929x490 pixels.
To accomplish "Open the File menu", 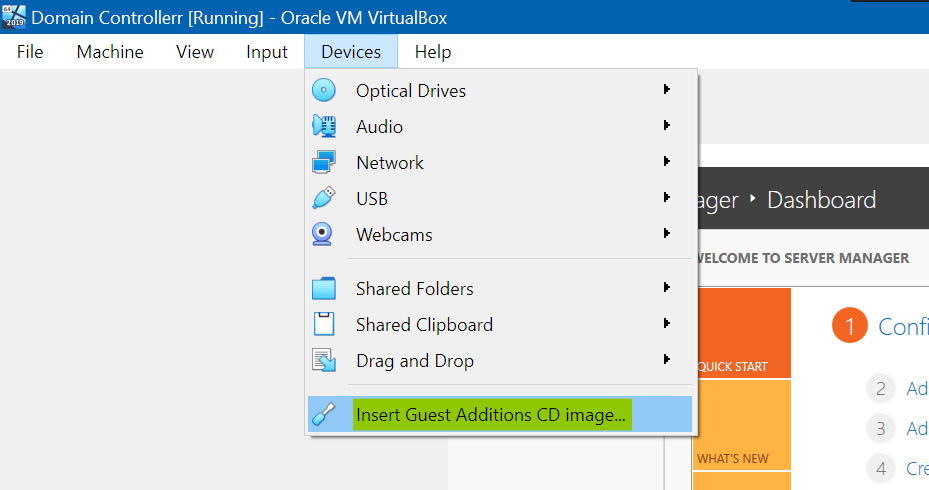I will (30, 52).
